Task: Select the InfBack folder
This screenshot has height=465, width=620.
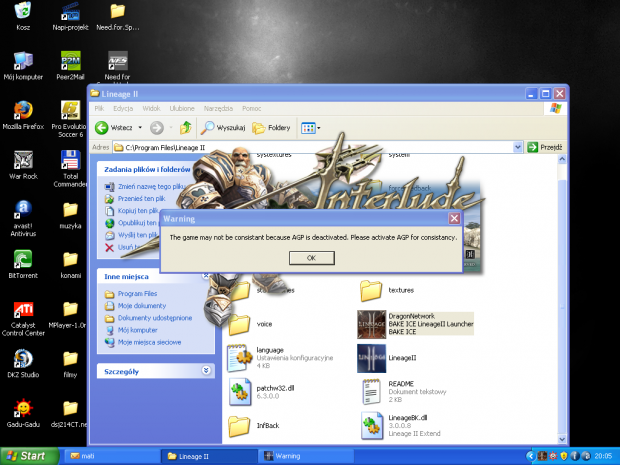Action: (x=254, y=426)
